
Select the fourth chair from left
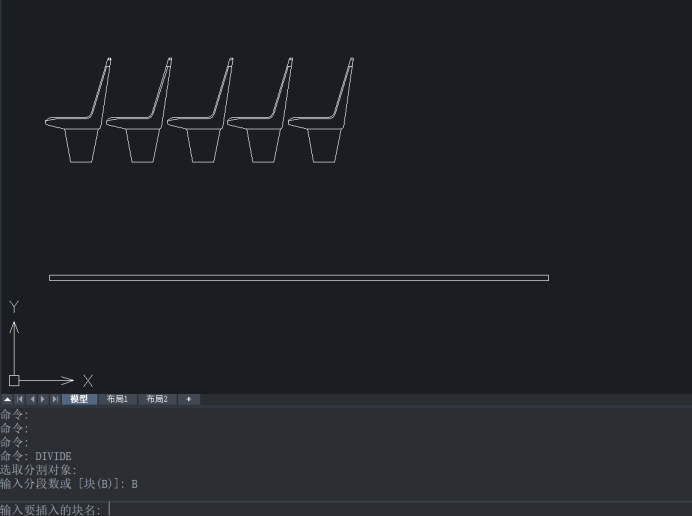[x=262, y=123]
